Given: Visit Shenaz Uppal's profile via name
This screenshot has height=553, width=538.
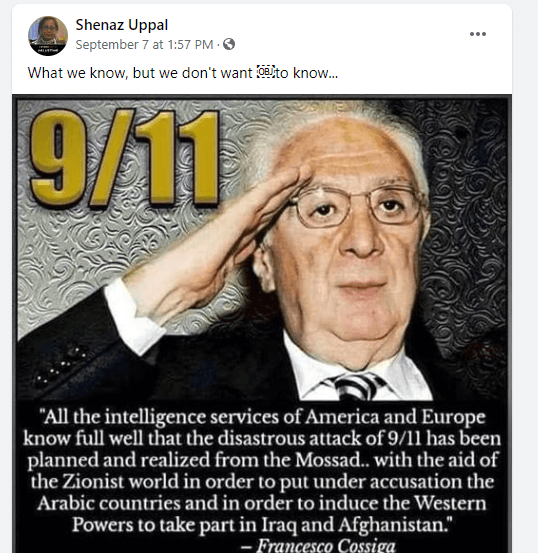Looking at the screenshot, I should pyautogui.click(x=122, y=25).
